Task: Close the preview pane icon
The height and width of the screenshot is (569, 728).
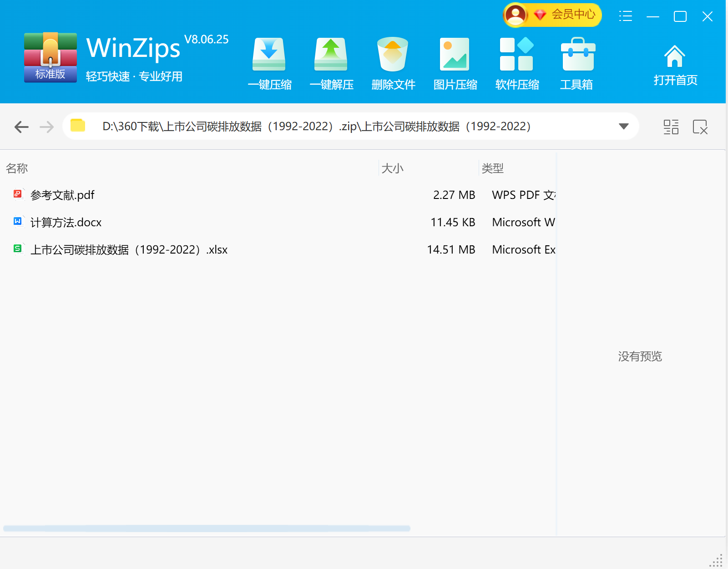Action: tap(700, 127)
